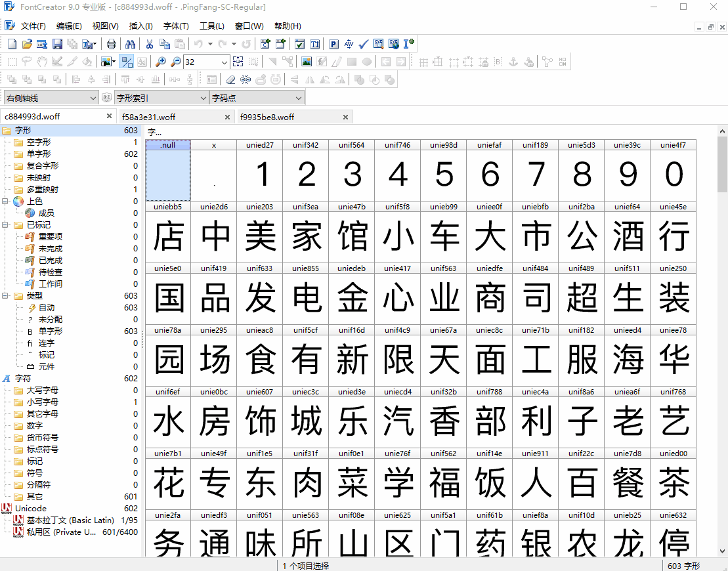Click the vertical scrollbar down arrow

click(x=722, y=551)
